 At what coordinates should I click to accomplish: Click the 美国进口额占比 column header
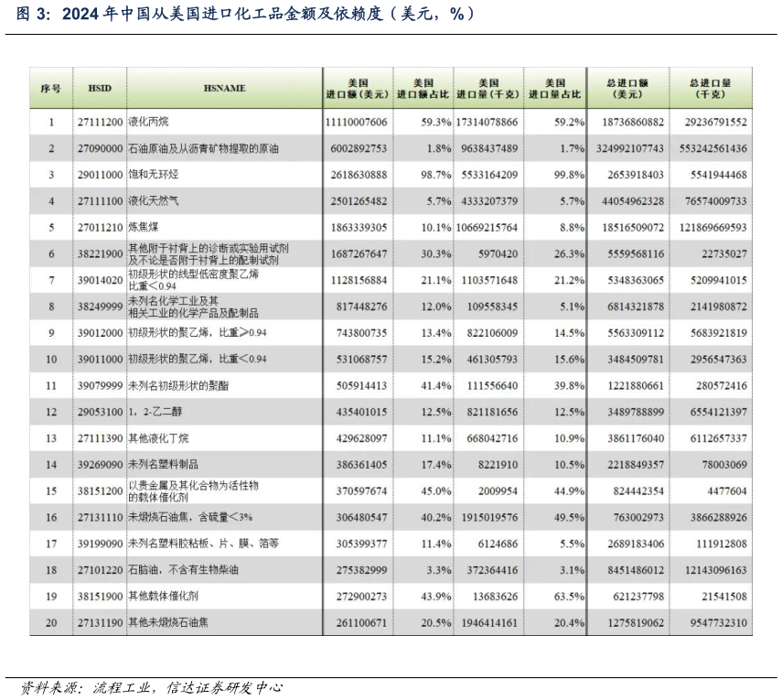point(420,88)
